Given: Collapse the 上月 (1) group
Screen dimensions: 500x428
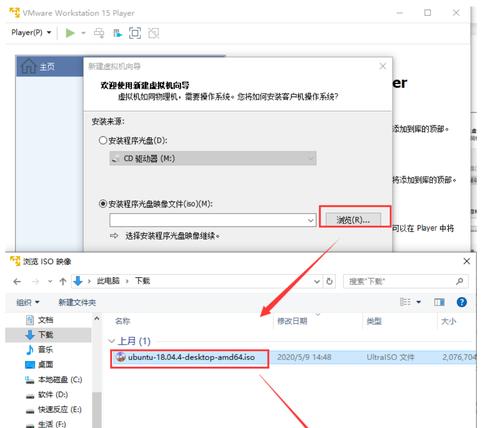Looking at the screenshot, I should [112, 341].
